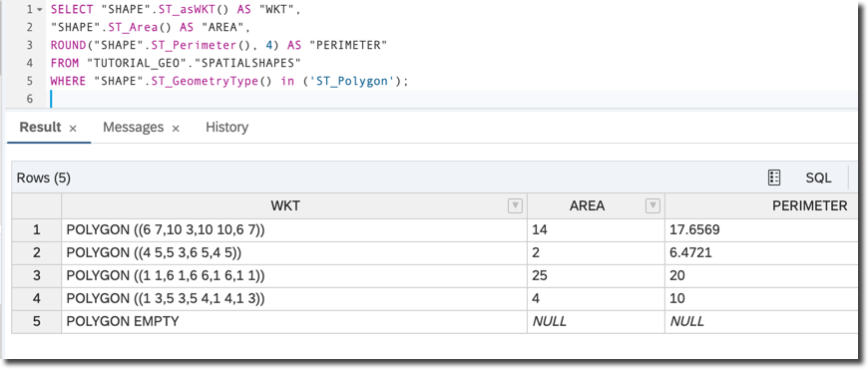This screenshot has height=369, width=868.
Task: Select the WKT column header
Action: [294, 206]
